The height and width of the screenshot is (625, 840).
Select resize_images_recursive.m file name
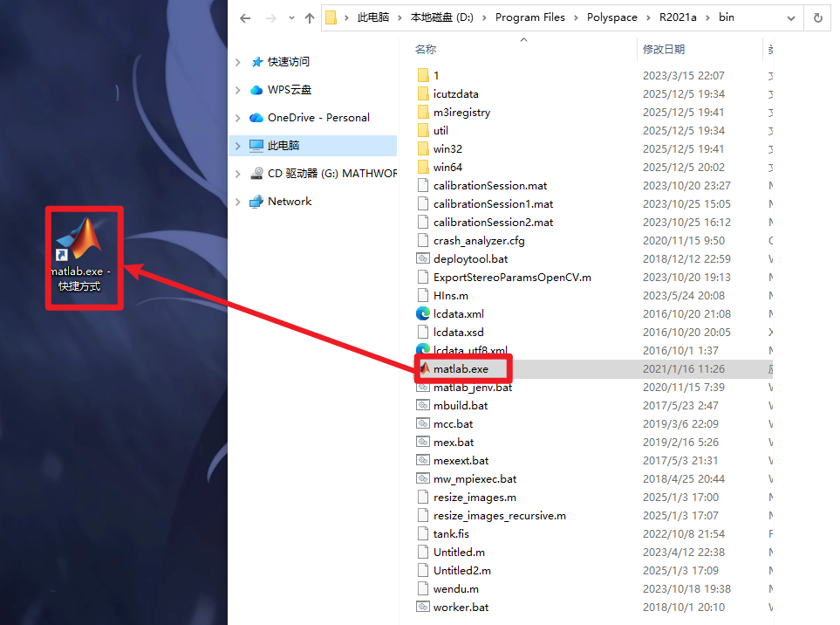point(499,516)
